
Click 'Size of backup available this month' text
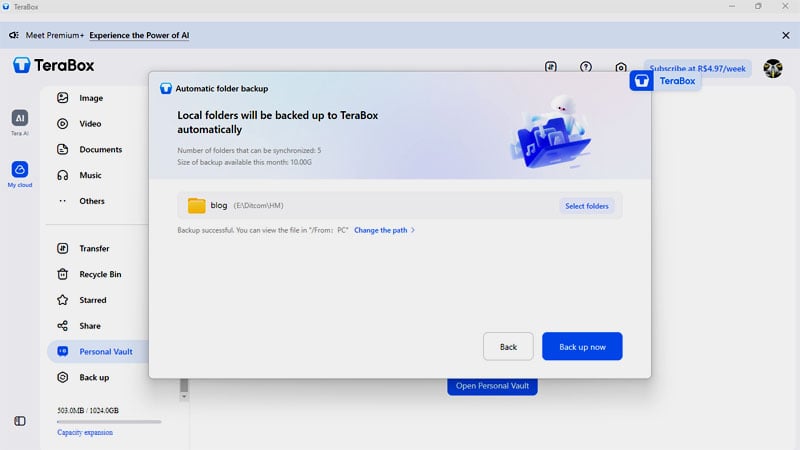click(x=244, y=162)
